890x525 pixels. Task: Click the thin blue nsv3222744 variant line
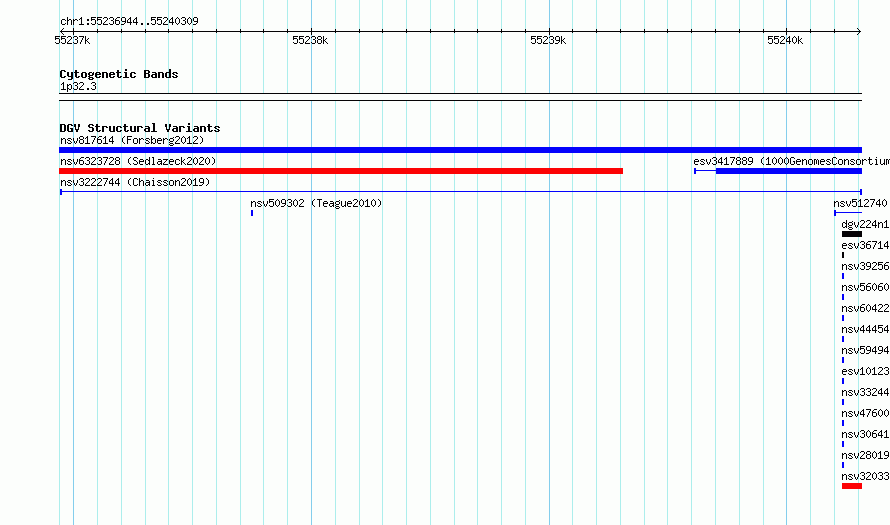coord(460,192)
